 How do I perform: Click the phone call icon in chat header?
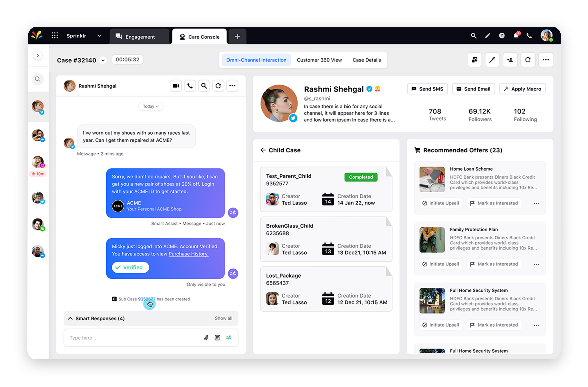click(190, 86)
